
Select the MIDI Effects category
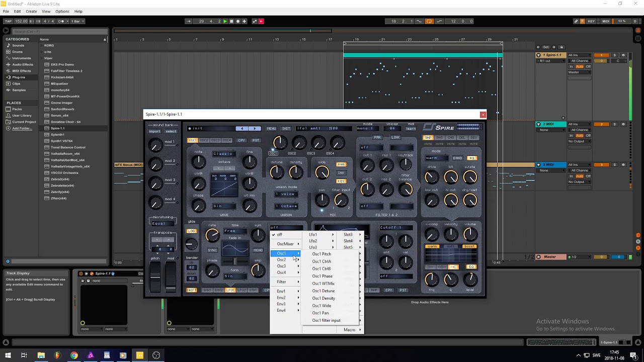coord(21,71)
